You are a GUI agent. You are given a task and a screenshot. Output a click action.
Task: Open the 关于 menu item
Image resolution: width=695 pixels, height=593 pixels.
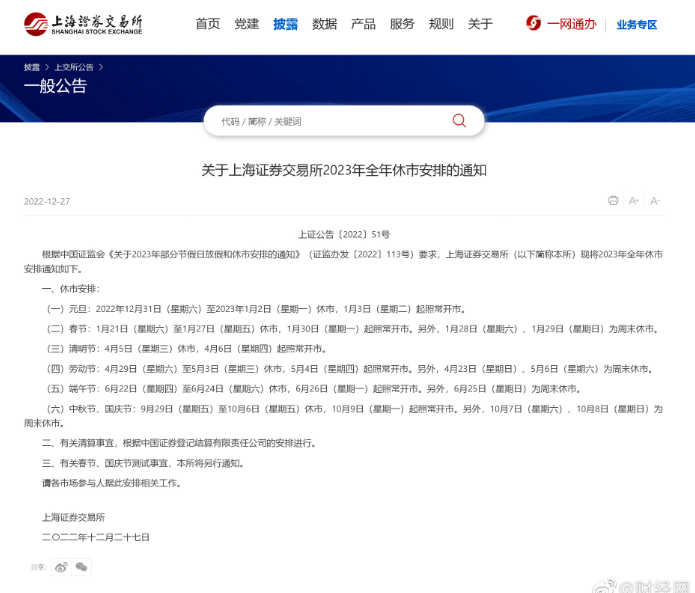coord(480,24)
